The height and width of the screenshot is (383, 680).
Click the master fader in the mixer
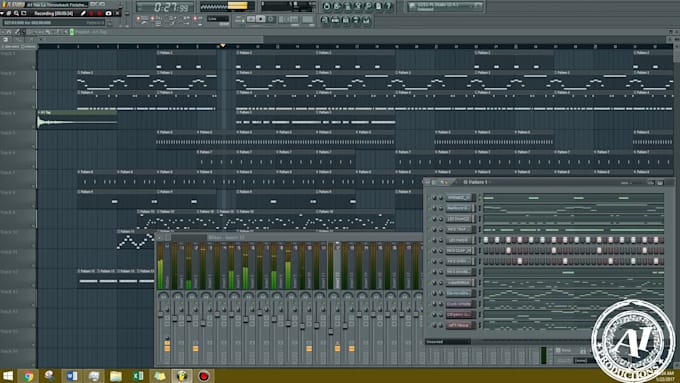coord(160,313)
